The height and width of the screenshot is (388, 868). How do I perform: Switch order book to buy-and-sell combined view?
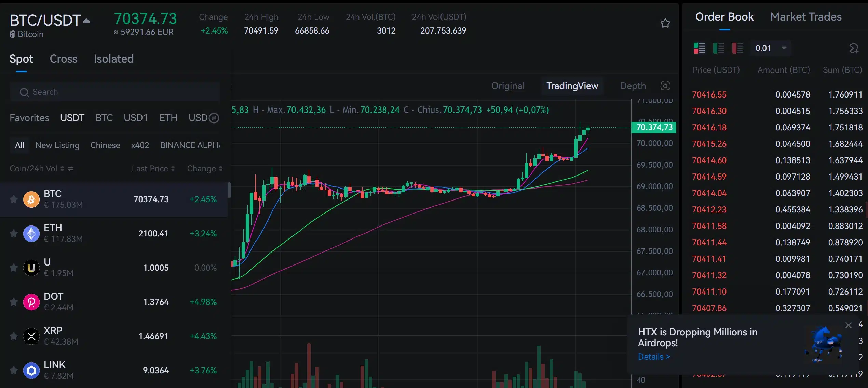coord(699,48)
